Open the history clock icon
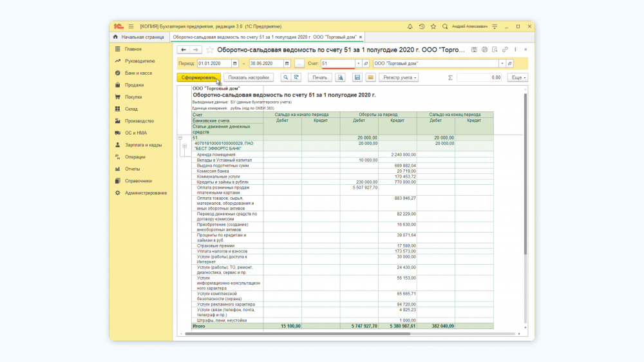This screenshot has height=362, width=644. (422, 26)
